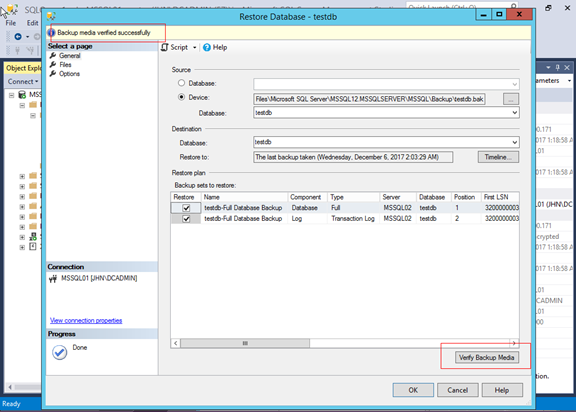576x412 pixels.
Task: Confirm restore with the OK button
Action: tap(413, 390)
